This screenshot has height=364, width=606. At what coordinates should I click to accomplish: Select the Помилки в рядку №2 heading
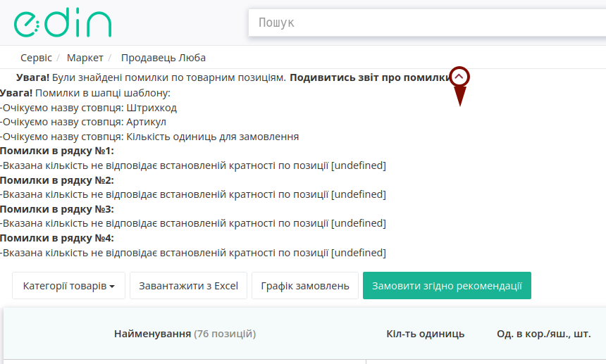(57, 180)
